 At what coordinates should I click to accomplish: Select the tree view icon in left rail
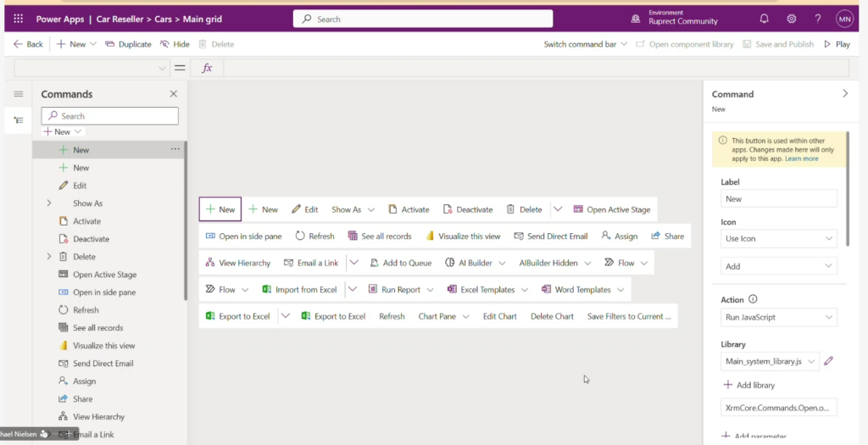[x=18, y=120]
